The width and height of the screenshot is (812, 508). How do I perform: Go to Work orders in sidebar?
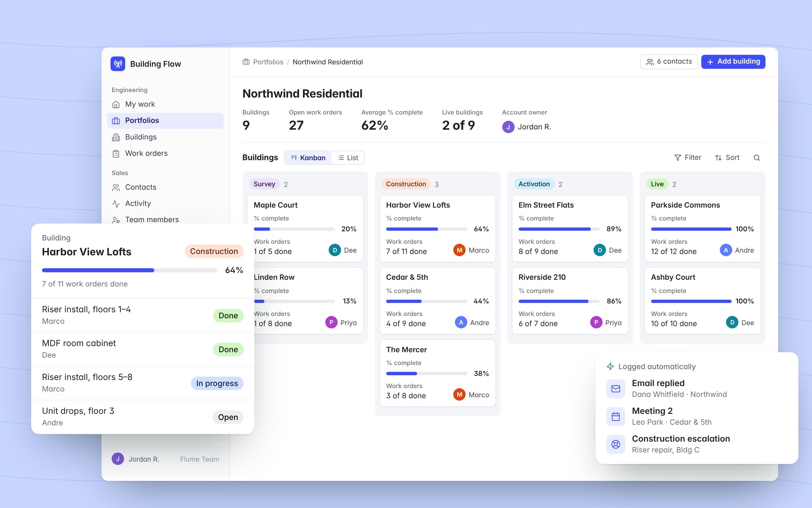click(x=165, y=153)
